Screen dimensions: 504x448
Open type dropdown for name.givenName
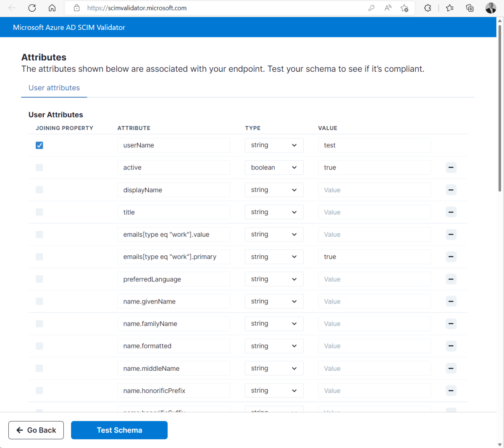274,301
